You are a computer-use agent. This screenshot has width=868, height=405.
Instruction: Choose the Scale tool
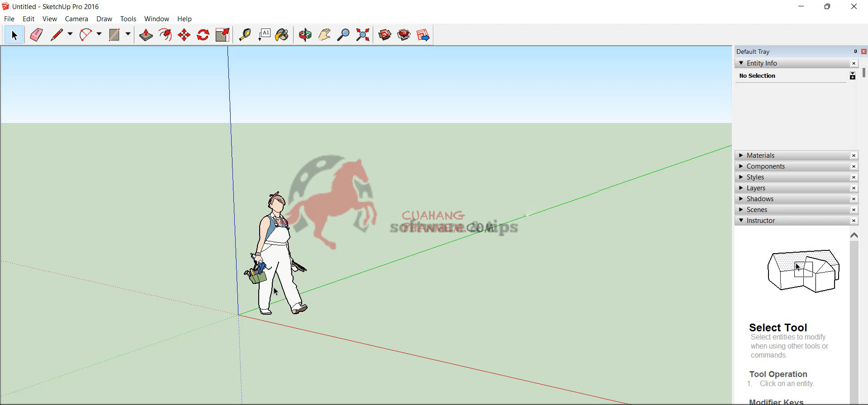223,35
